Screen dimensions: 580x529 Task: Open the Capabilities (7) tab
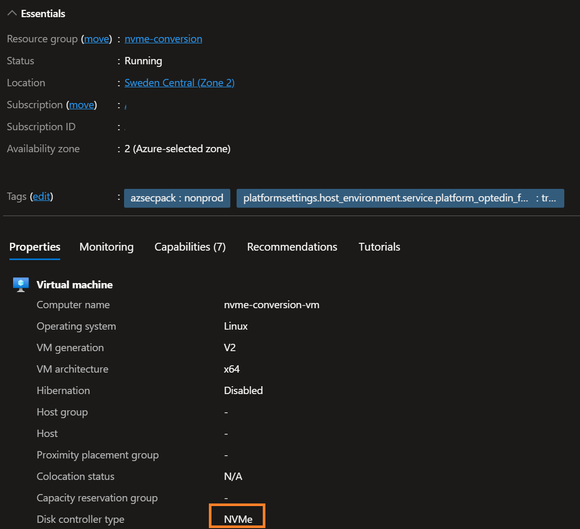(x=190, y=247)
